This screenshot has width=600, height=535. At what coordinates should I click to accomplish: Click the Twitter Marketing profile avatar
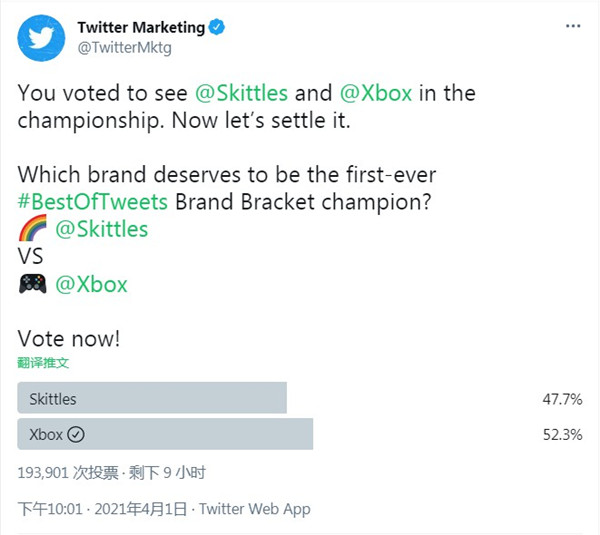coord(41,38)
